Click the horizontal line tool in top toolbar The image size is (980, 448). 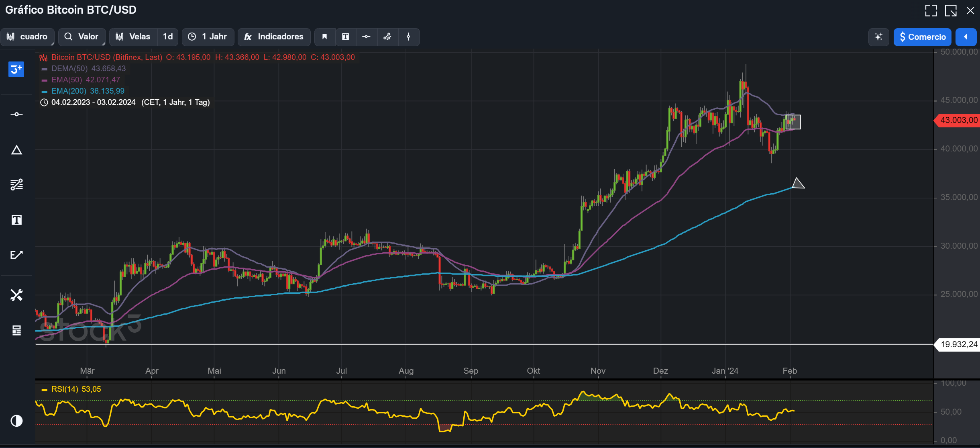pos(366,37)
